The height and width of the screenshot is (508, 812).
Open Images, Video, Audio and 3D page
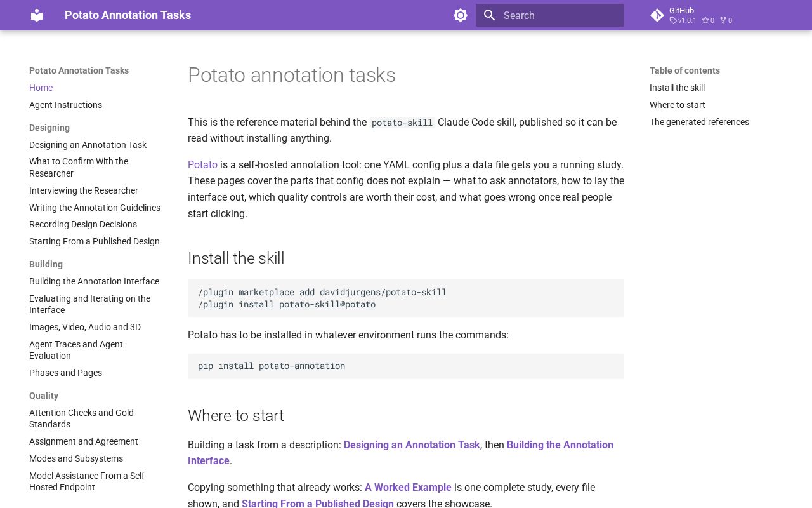pos(85,327)
